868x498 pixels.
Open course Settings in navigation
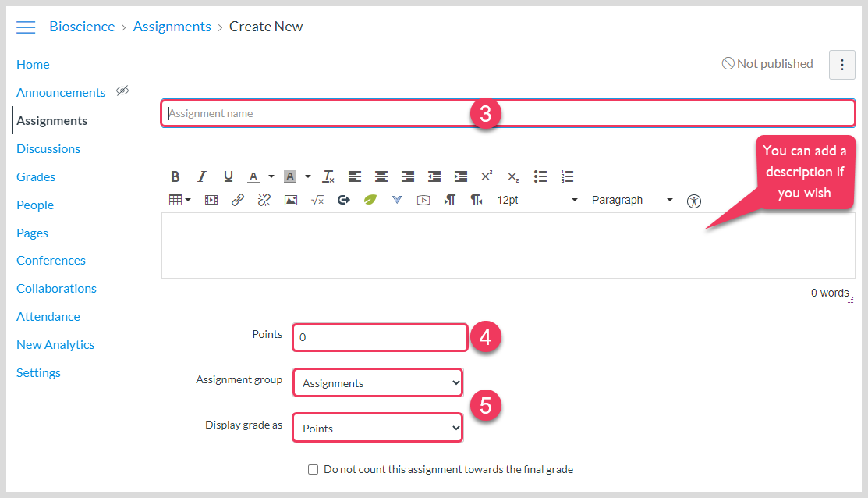(x=38, y=373)
